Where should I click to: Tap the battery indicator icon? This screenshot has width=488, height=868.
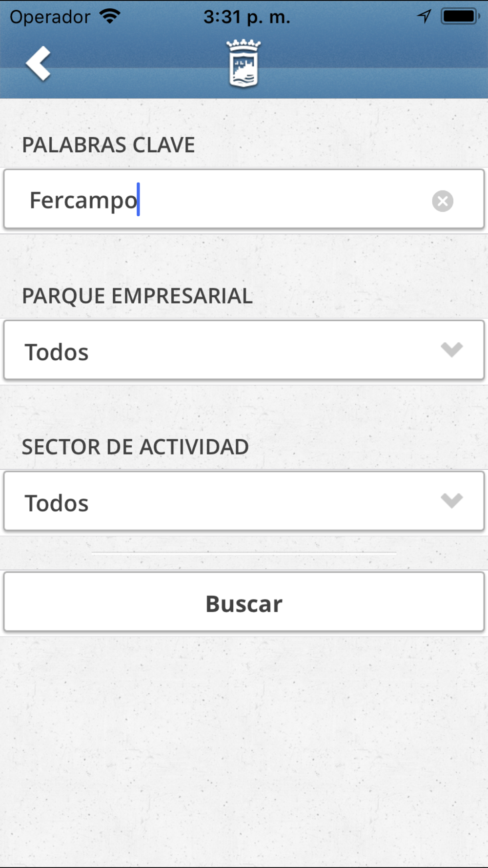(x=460, y=16)
